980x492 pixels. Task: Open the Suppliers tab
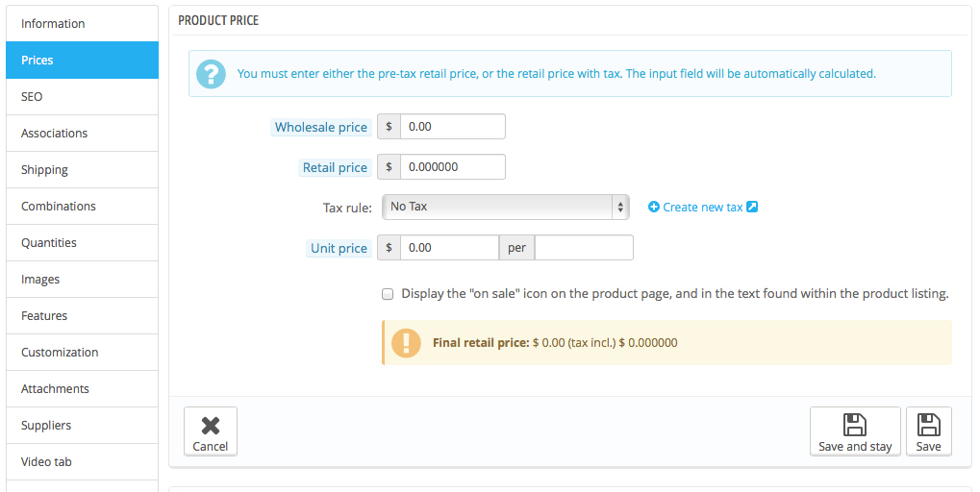point(81,426)
